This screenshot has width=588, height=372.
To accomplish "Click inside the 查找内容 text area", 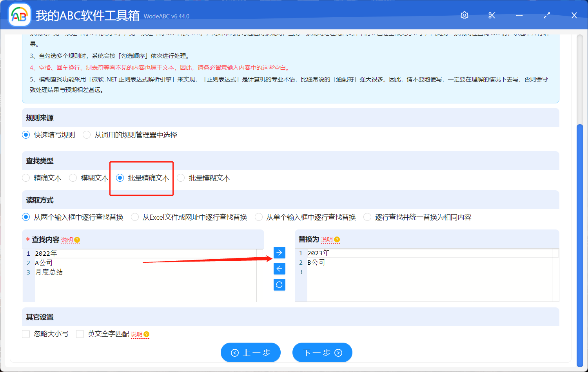I will click(x=137, y=282).
